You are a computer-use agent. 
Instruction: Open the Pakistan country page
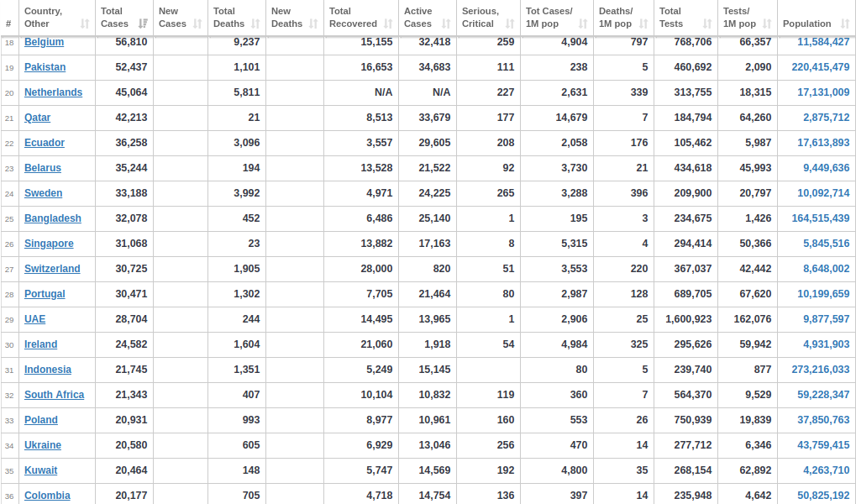point(45,67)
